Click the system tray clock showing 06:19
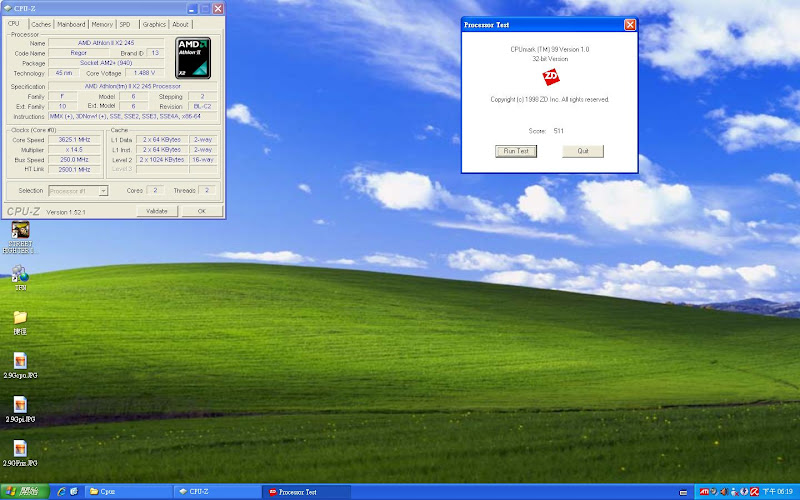The height and width of the screenshot is (500, 800). coord(778,492)
